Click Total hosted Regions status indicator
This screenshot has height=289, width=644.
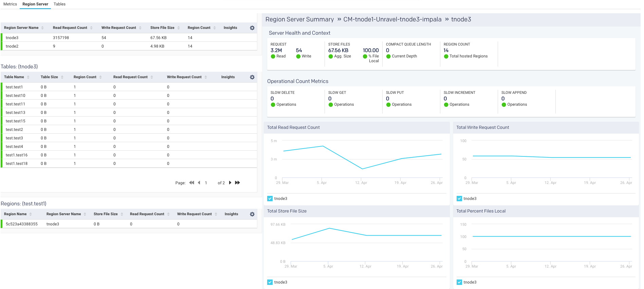[446, 56]
